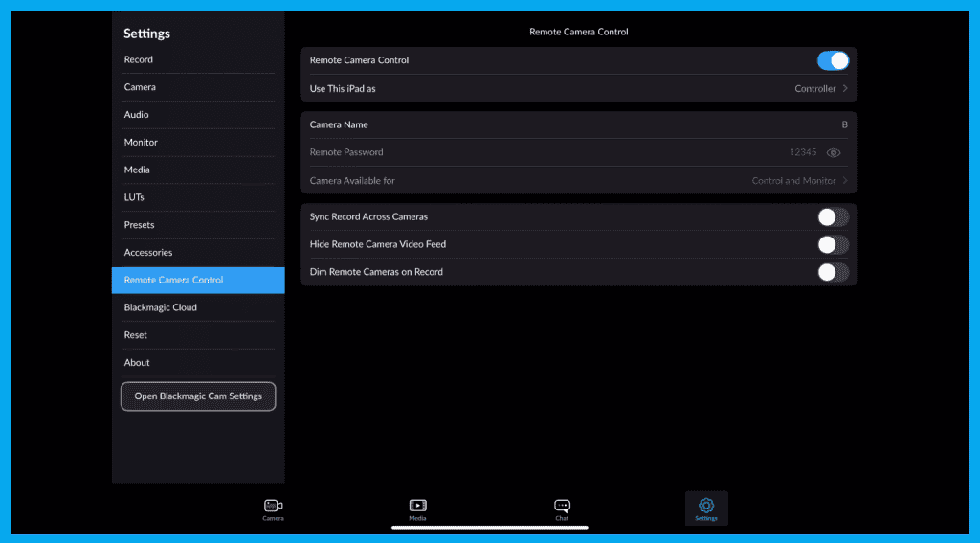980x543 pixels.
Task: Reveal remote password with eye icon
Action: 834,152
